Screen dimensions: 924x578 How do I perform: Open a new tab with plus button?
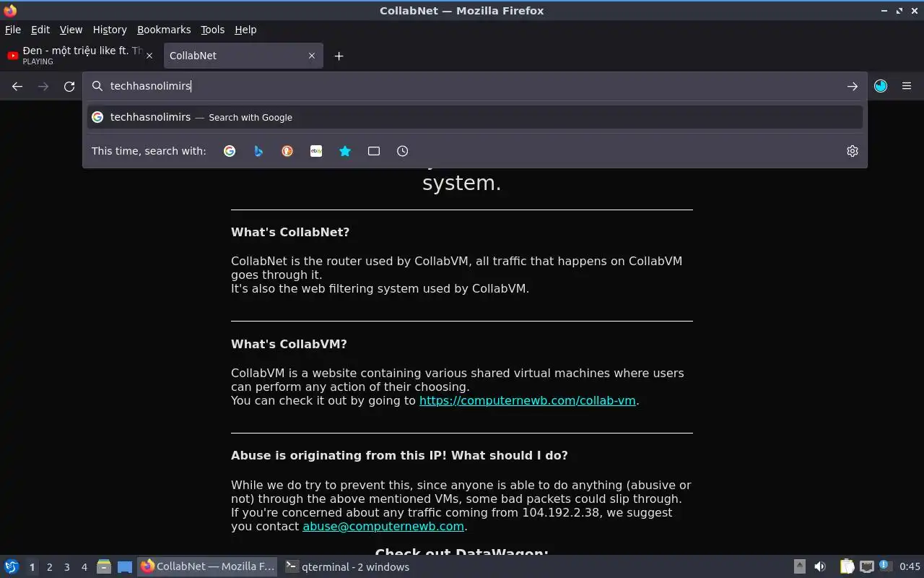tap(339, 56)
